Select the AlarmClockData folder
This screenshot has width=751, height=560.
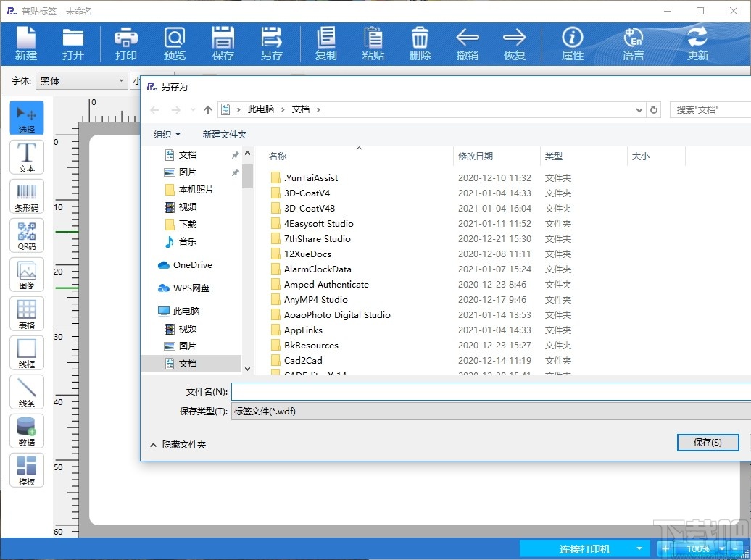tap(311, 269)
